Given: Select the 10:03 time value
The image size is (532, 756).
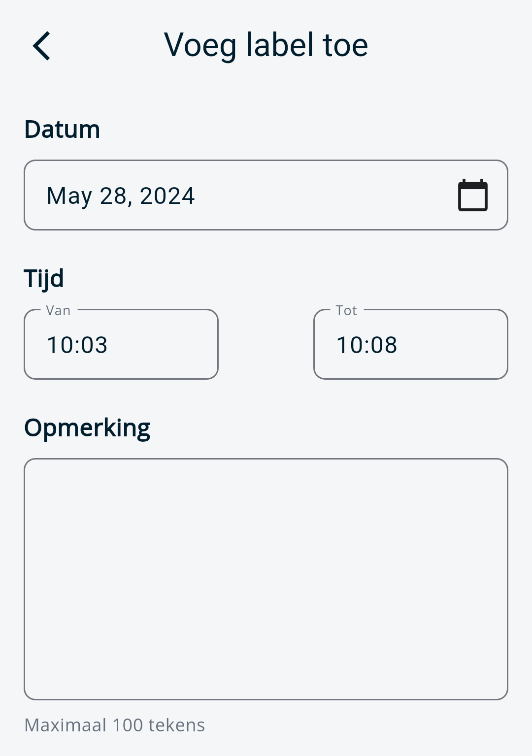Looking at the screenshot, I should point(77,345).
